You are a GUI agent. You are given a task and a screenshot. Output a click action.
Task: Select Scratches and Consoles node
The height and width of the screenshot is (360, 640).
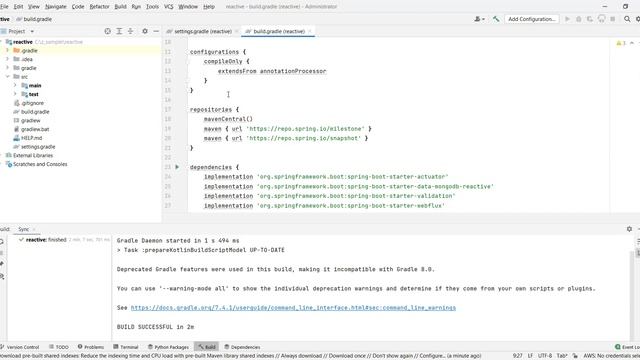click(x=40, y=164)
